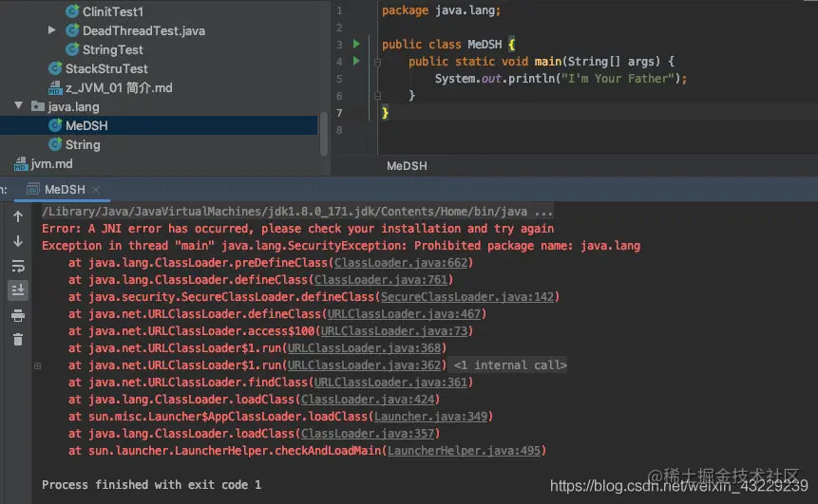The image size is (818, 504).
Task: Click the MeDSH class icon in project tree
Action: [x=55, y=125]
